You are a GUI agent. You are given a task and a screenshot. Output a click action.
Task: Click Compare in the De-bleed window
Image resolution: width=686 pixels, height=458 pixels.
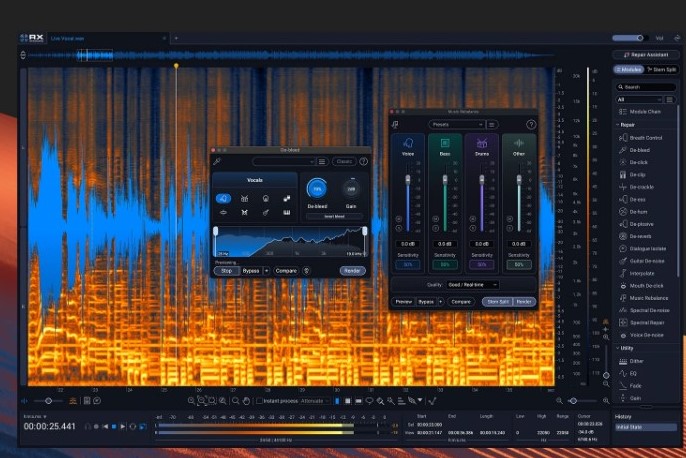pyautogui.click(x=286, y=271)
